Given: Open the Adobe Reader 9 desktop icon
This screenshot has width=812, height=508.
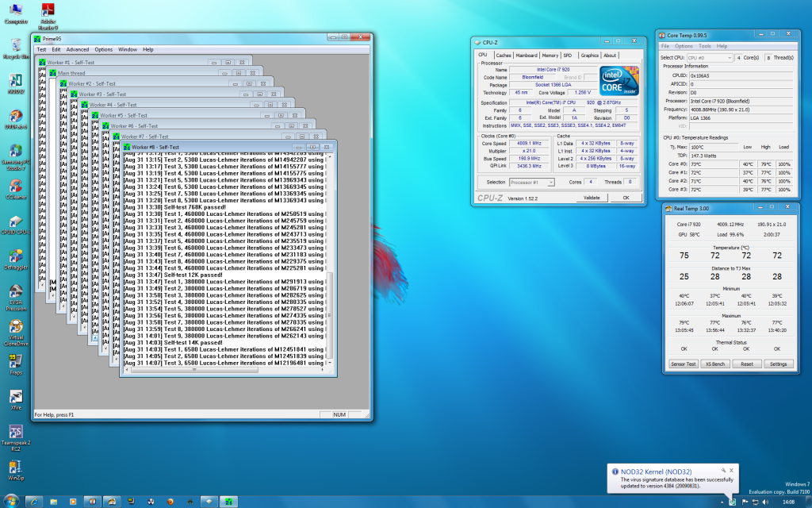Looking at the screenshot, I should (48, 16).
